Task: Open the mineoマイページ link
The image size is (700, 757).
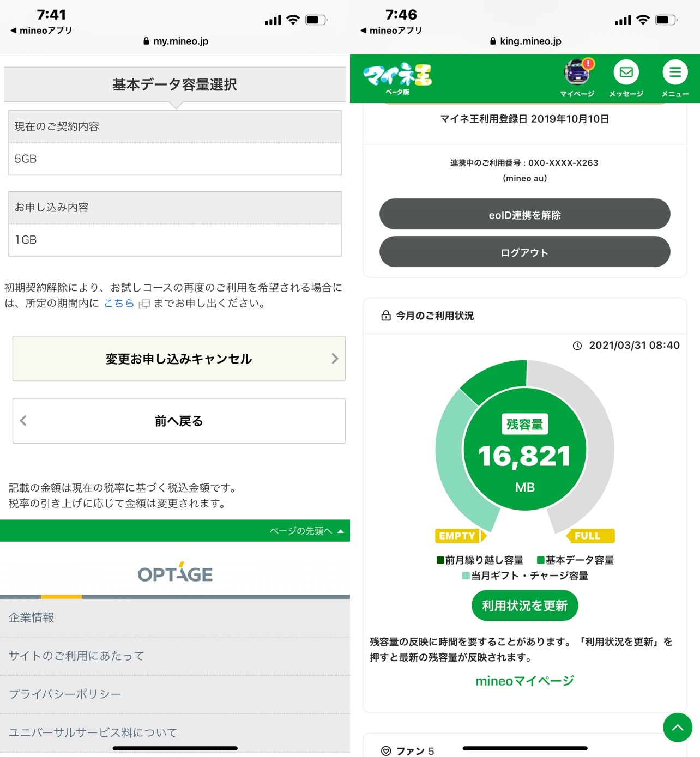Action: pyautogui.click(x=525, y=681)
